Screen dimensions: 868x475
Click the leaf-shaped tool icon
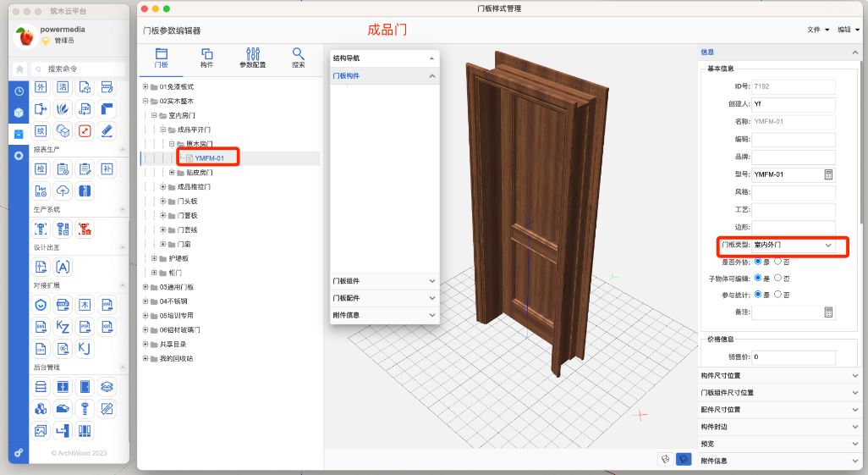click(x=63, y=109)
